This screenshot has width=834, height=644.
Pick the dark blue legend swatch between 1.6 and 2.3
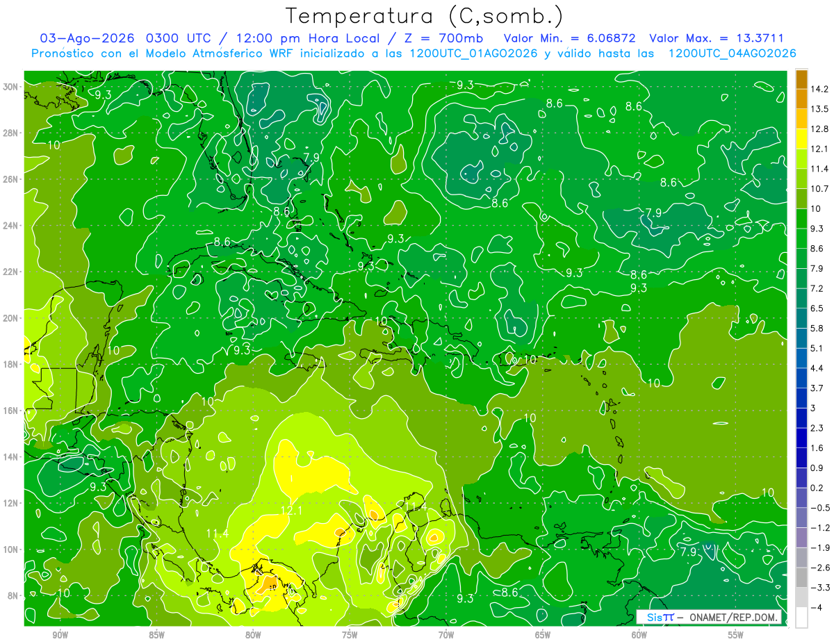(x=801, y=438)
